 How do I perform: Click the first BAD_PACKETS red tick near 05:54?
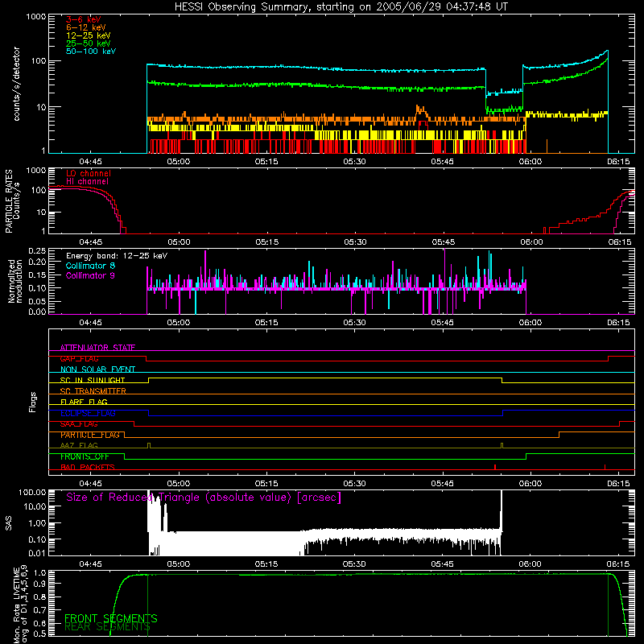495,467
